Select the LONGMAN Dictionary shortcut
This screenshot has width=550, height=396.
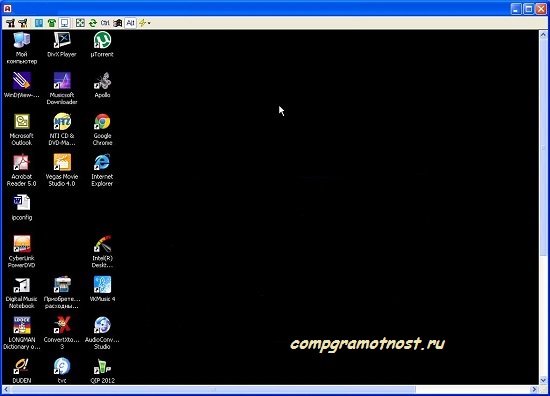point(21,333)
